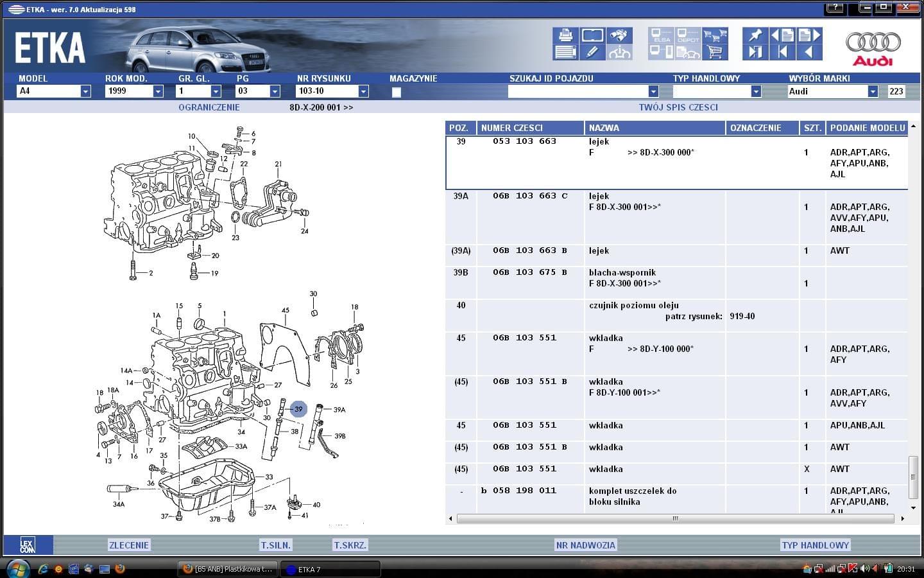
Task: Click the volume icon in system tray
Action: pos(864,568)
